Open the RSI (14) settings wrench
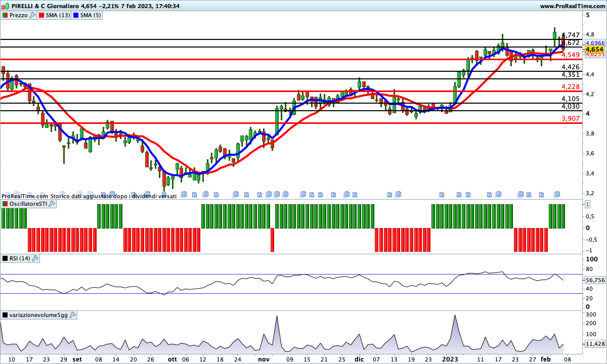The height and width of the screenshot is (364, 607). (x=35, y=258)
